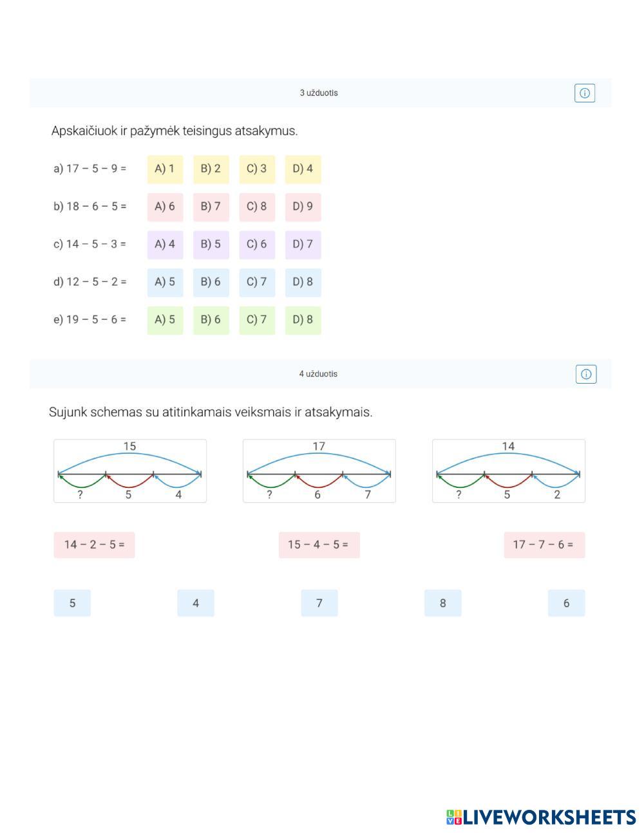Select the expression 17 − 7 − 6 =
This screenshot has height=833, width=644.
point(544,545)
